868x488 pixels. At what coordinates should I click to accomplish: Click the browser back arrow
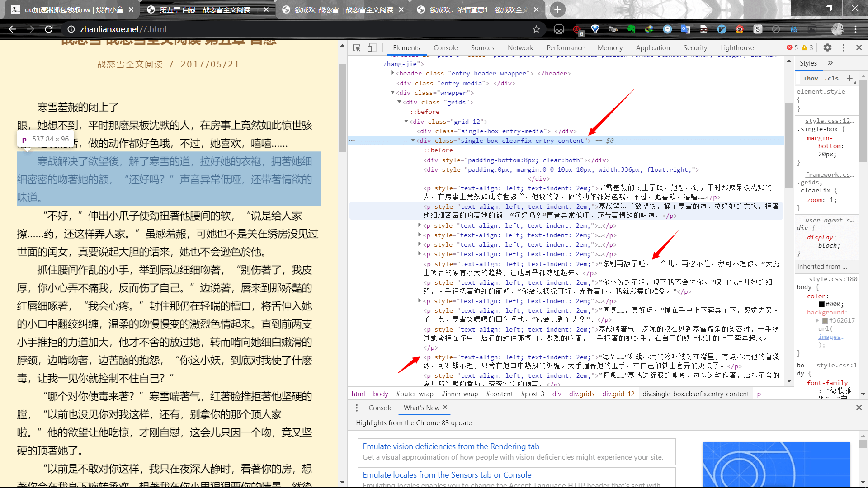(12, 29)
